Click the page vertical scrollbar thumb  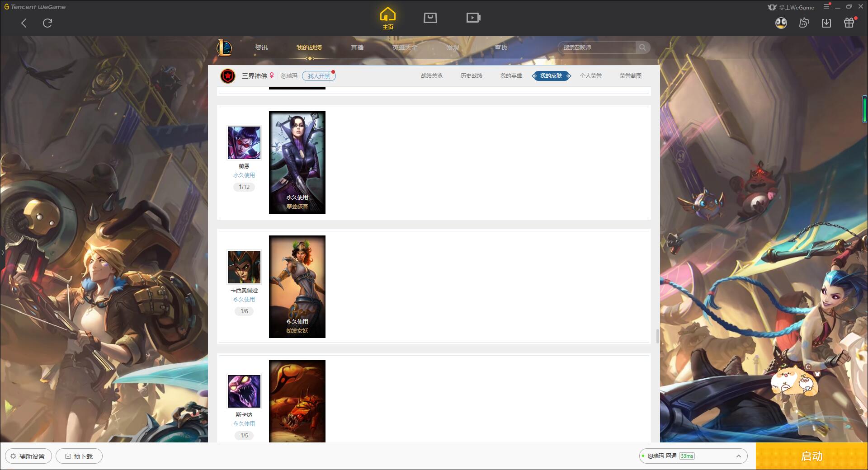657,336
